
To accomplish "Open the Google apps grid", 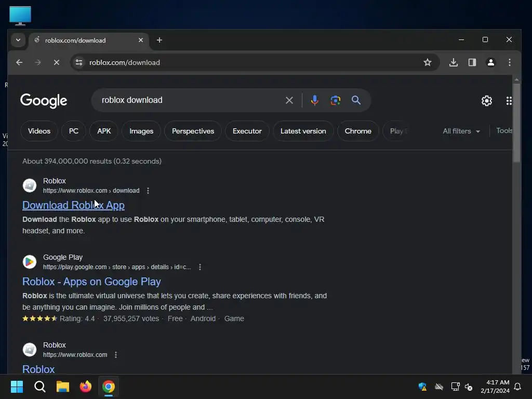I will click(509, 101).
